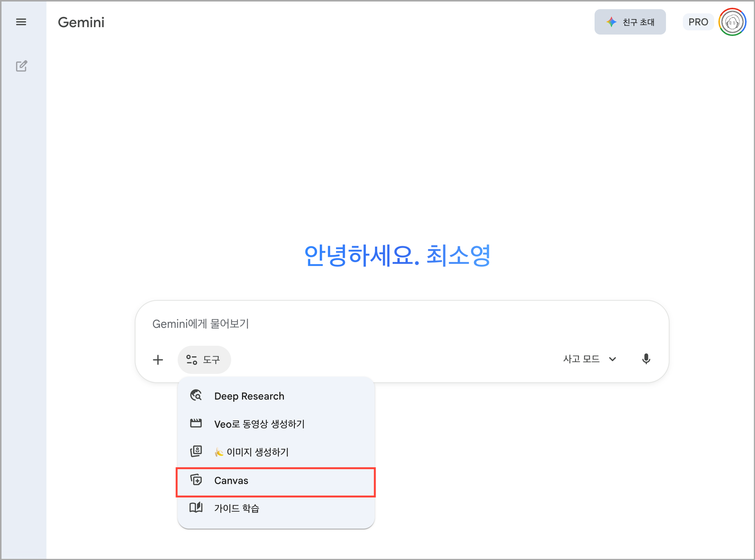Image resolution: width=755 pixels, height=560 pixels.
Task: Click the Veo clapperboard icon
Action: click(x=196, y=423)
